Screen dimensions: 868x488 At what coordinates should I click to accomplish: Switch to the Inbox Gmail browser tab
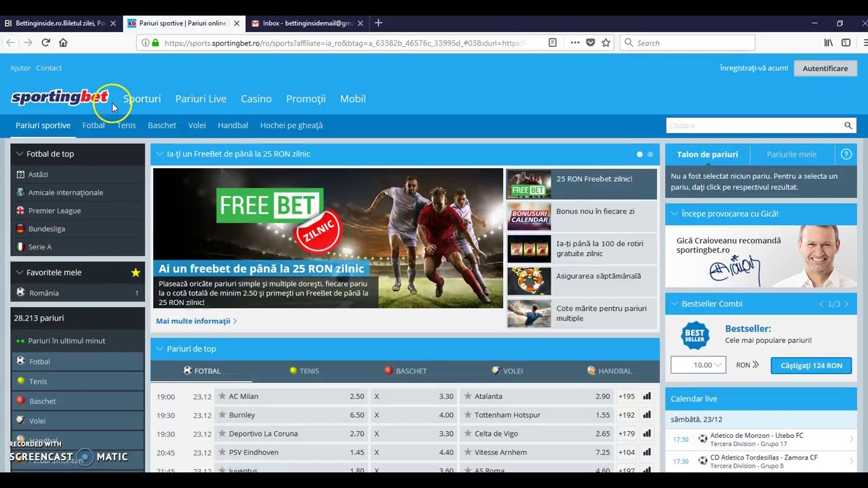307,23
